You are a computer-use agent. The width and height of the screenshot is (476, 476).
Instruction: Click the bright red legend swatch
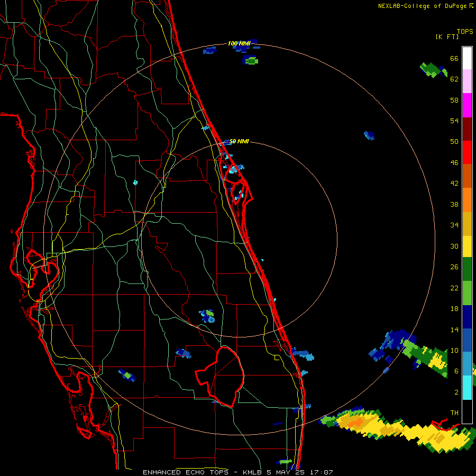pyautogui.click(x=467, y=152)
